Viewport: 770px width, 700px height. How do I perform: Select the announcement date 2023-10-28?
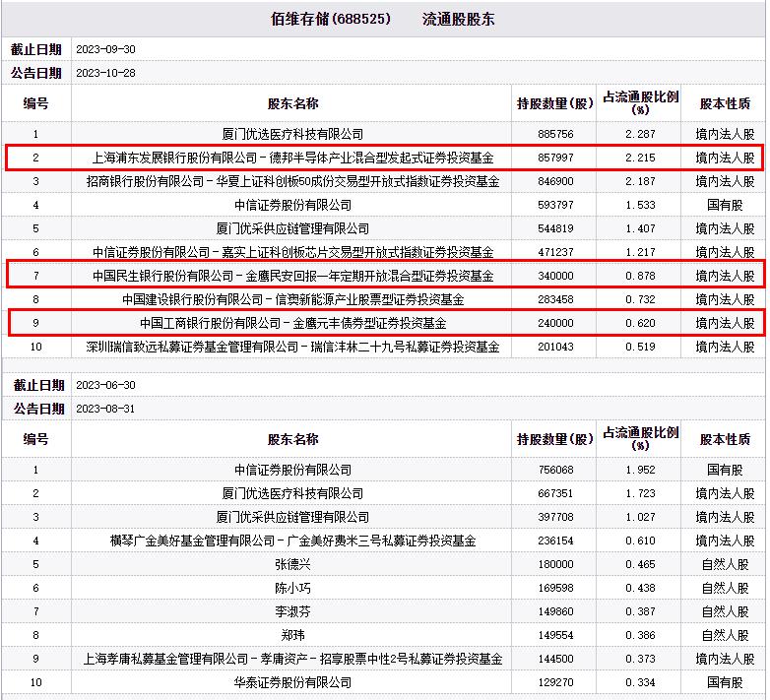[105, 73]
